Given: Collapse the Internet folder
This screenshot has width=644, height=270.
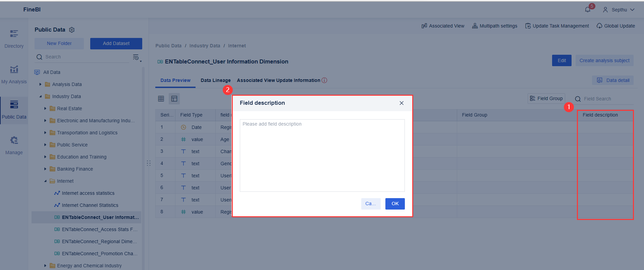Looking at the screenshot, I should click(x=45, y=181).
